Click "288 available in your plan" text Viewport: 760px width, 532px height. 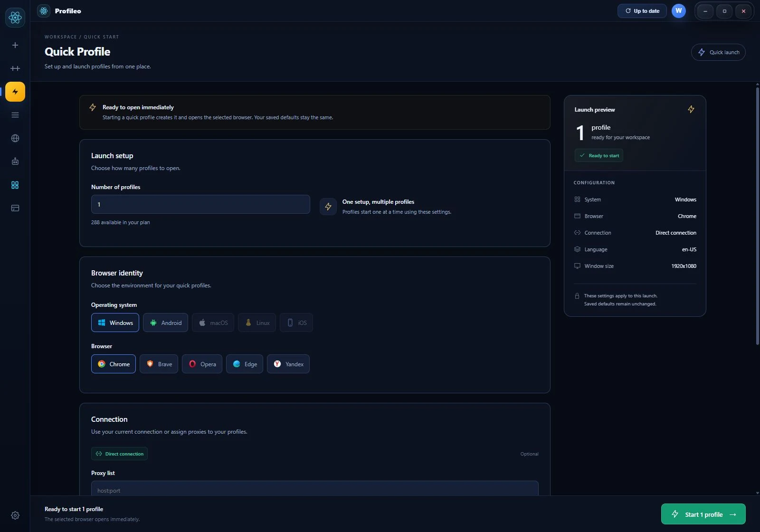(x=121, y=222)
